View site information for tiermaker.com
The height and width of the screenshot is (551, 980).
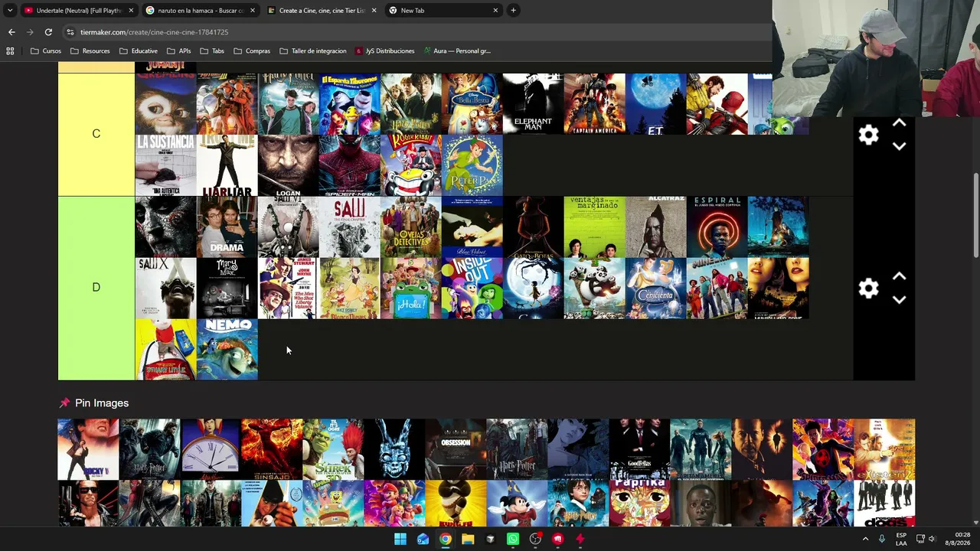click(x=70, y=32)
